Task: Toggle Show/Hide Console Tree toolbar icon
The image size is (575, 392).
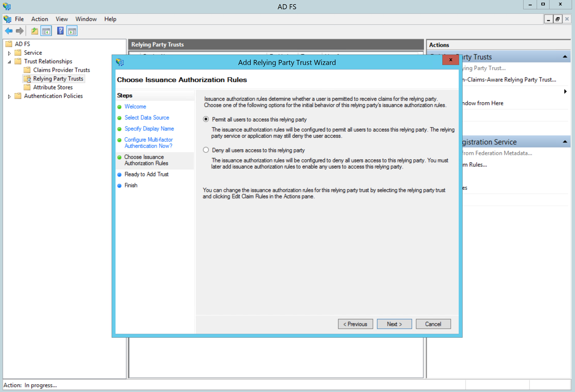Action: pos(46,31)
